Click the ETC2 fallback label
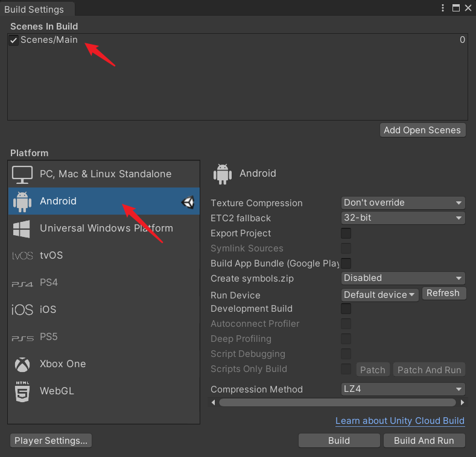 click(241, 218)
